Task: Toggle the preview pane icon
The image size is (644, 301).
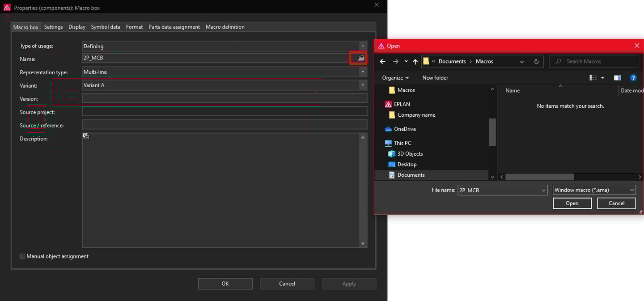Action: pos(617,78)
